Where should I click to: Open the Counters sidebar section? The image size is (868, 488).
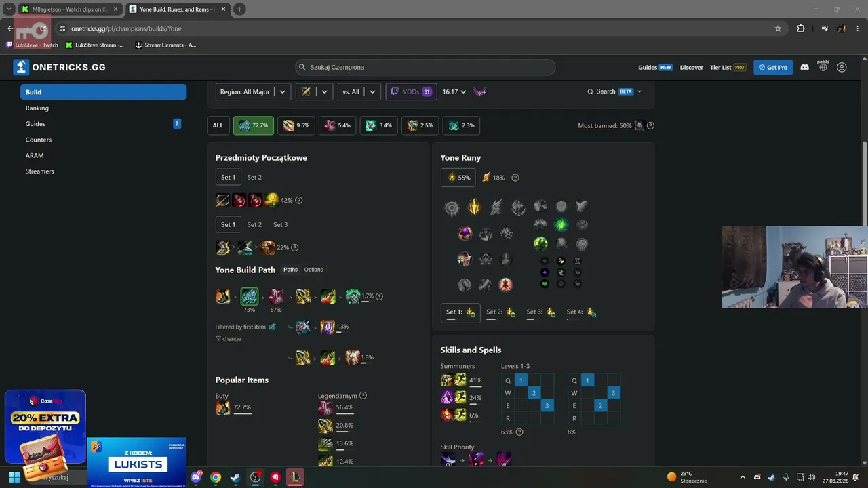click(103, 140)
